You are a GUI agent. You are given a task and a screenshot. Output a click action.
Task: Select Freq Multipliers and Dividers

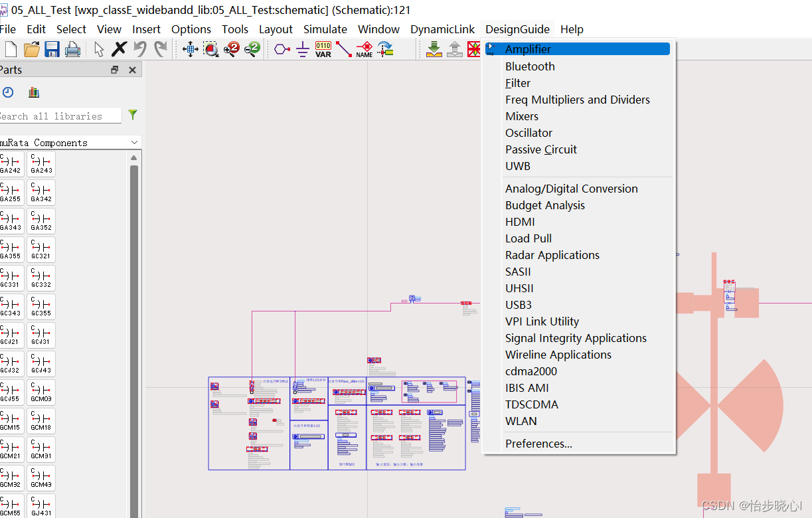(x=578, y=100)
